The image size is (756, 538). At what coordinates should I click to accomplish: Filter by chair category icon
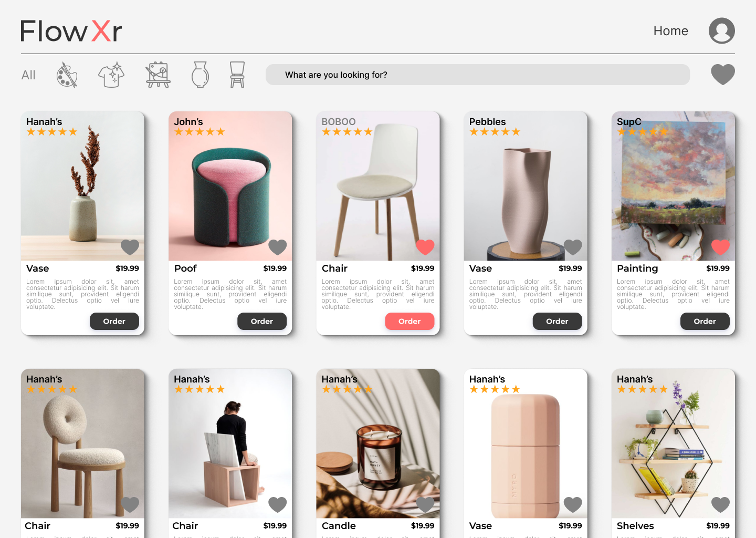point(237,75)
